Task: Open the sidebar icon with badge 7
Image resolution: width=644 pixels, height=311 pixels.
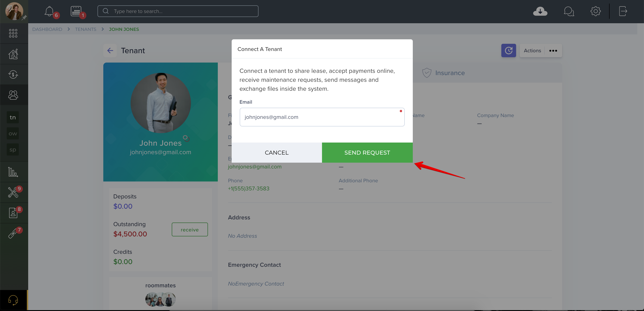Action: (13, 233)
